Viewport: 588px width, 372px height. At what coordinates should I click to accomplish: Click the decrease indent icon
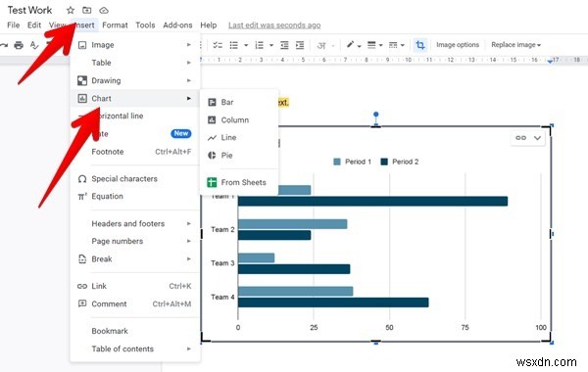pyautogui.click(x=284, y=45)
